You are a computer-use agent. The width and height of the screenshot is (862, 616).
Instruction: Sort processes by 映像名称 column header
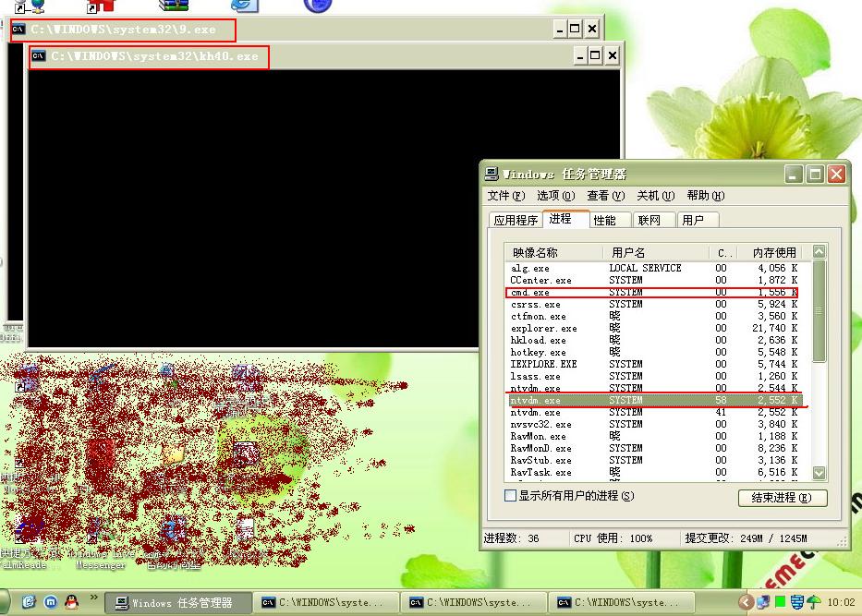tap(553, 253)
